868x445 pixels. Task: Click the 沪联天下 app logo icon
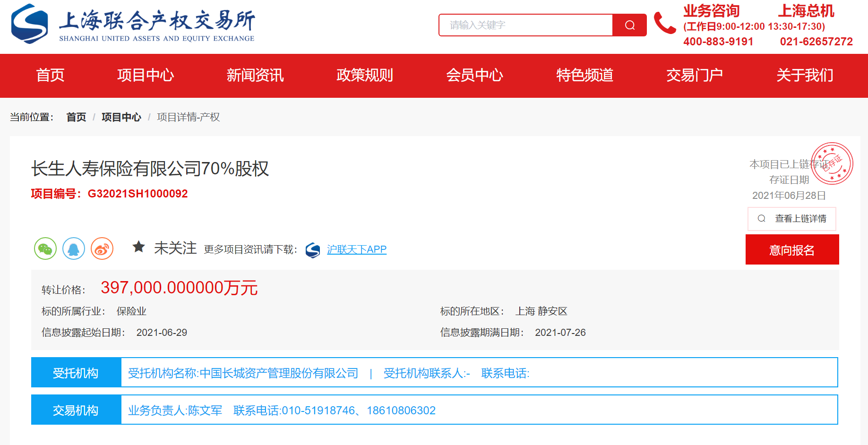[x=313, y=250]
